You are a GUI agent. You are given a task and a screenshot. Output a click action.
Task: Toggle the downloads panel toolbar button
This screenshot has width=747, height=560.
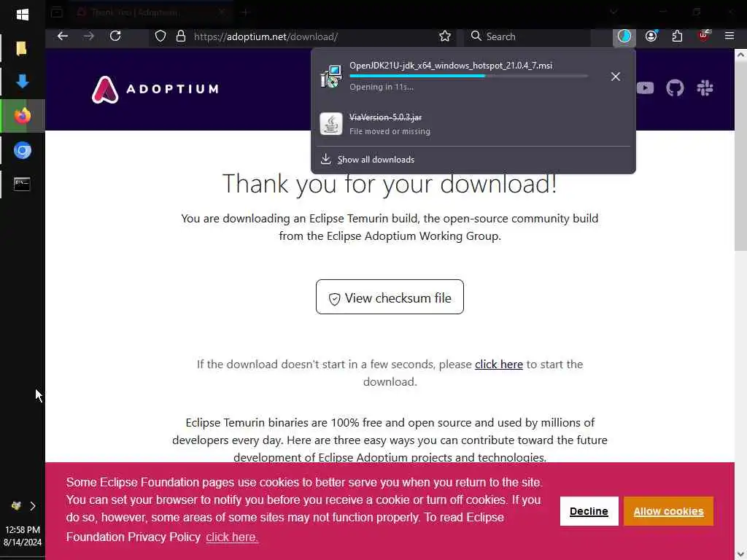pos(624,36)
